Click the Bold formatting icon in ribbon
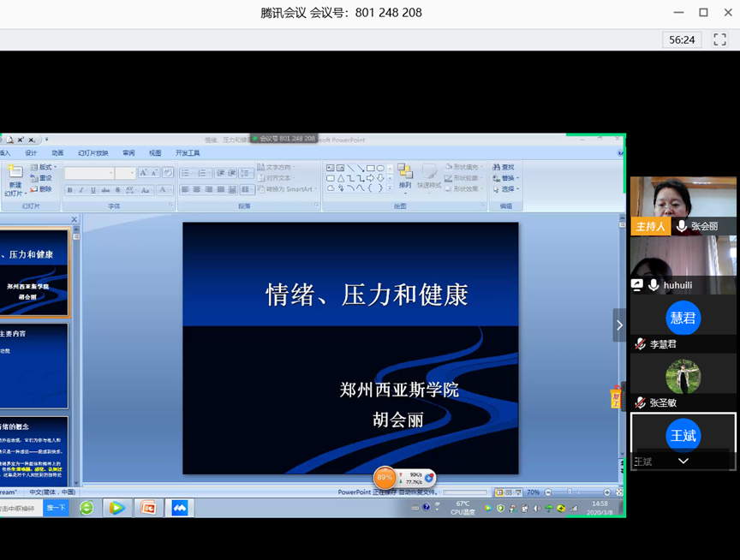Viewport: 740px width, 560px height. [70, 189]
